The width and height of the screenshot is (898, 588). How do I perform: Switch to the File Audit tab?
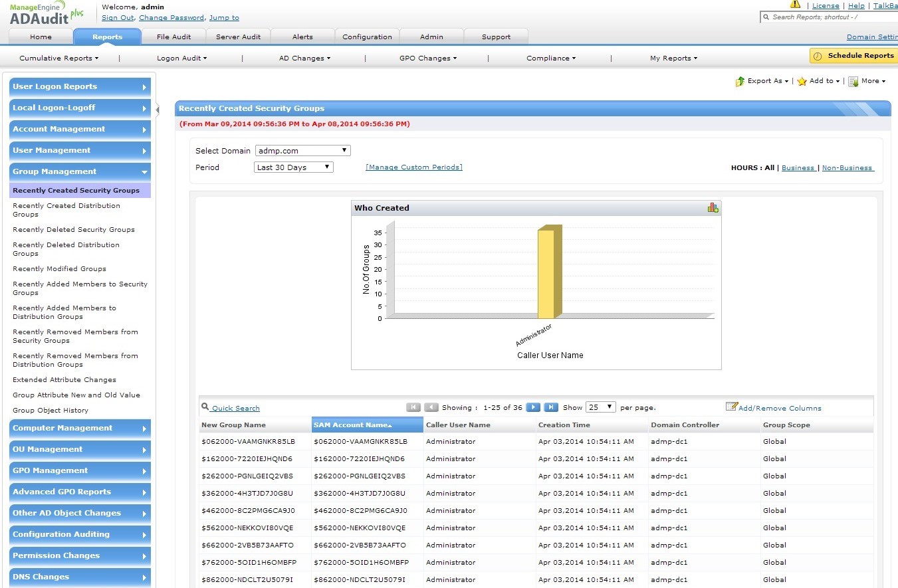173,37
